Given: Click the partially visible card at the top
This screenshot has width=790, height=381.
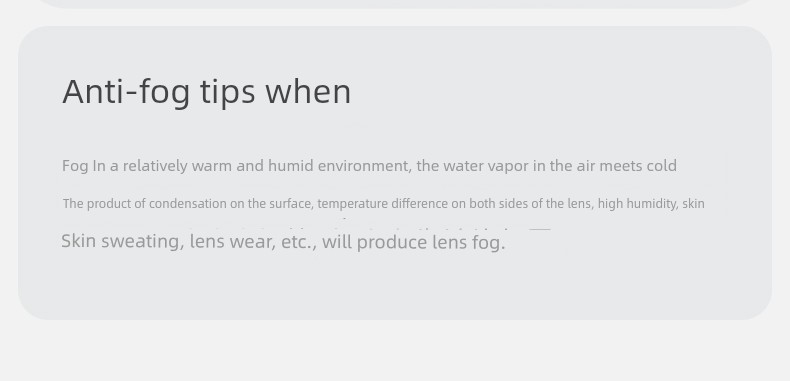Looking at the screenshot, I should point(394,4).
